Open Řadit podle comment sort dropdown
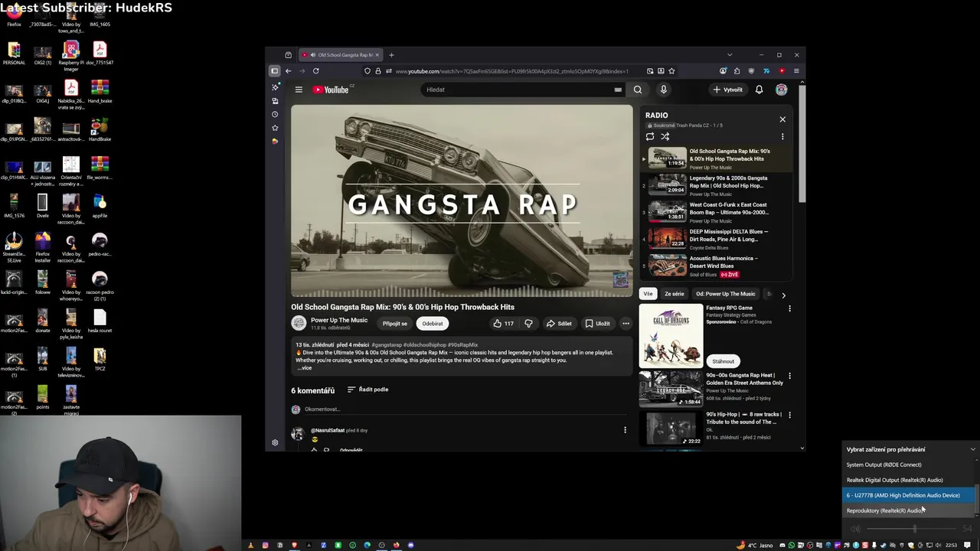The width and height of the screenshot is (980, 551). pyautogui.click(x=367, y=390)
